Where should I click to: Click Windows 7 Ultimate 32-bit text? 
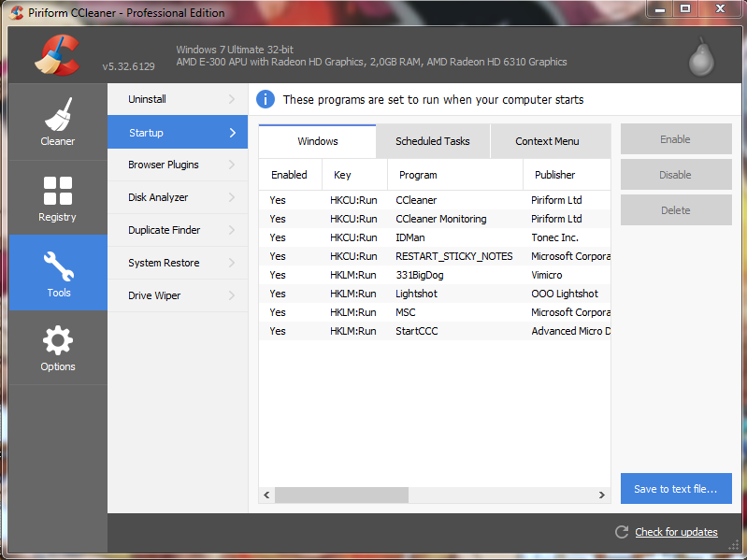point(235,50)
